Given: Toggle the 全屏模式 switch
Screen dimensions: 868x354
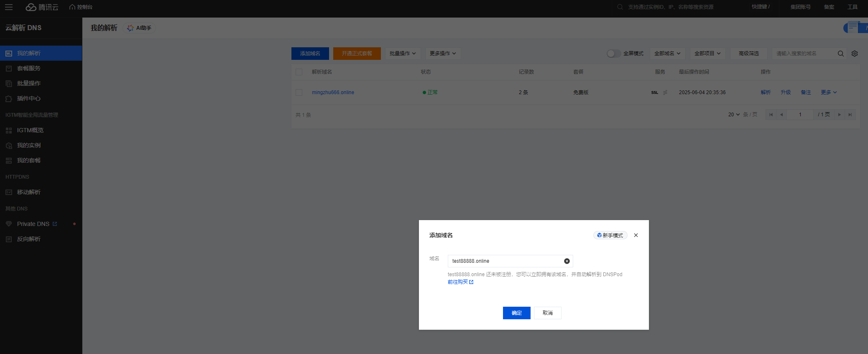Looking at the screenshot, I should click(x=613, y=54).
